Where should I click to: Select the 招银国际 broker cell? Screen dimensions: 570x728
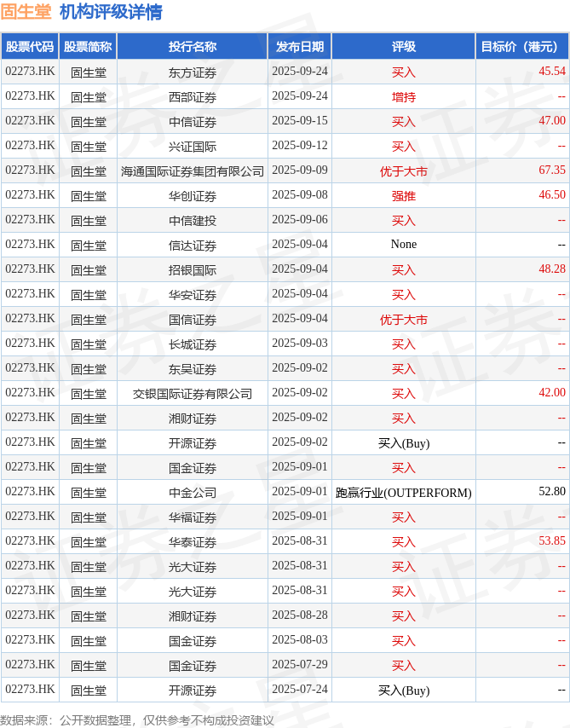click(x=193, y=269)
